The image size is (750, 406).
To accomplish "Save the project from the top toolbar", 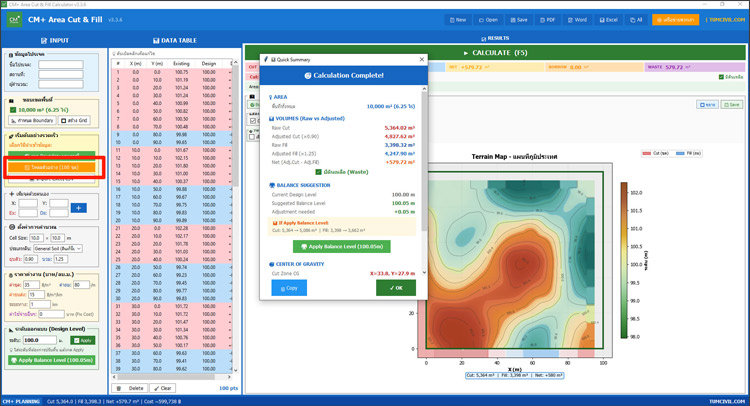I will 518,19.
